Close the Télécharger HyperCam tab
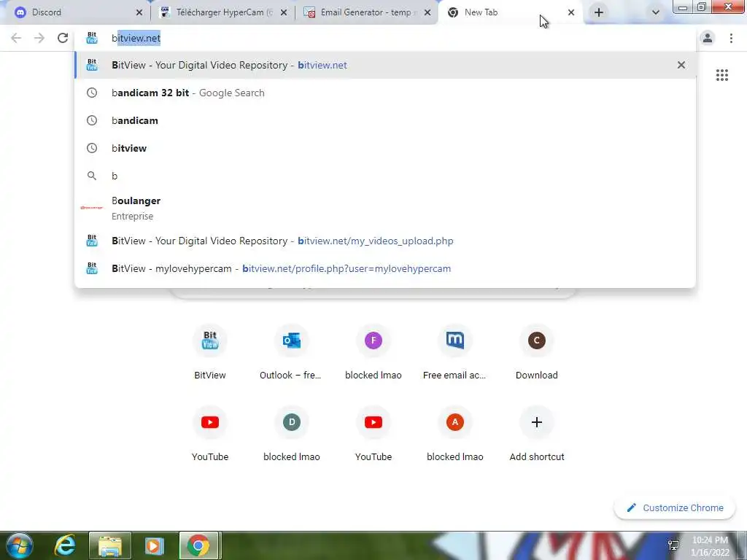747x560 pixels. click(284, 13)
